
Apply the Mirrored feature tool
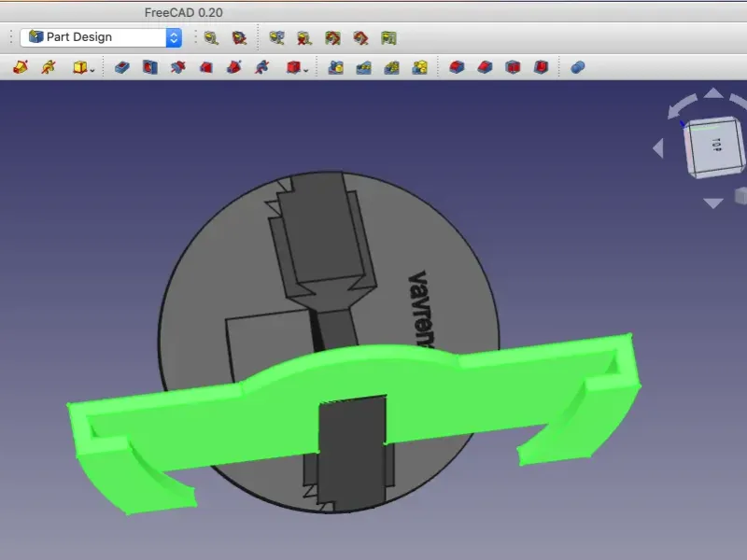336,67
